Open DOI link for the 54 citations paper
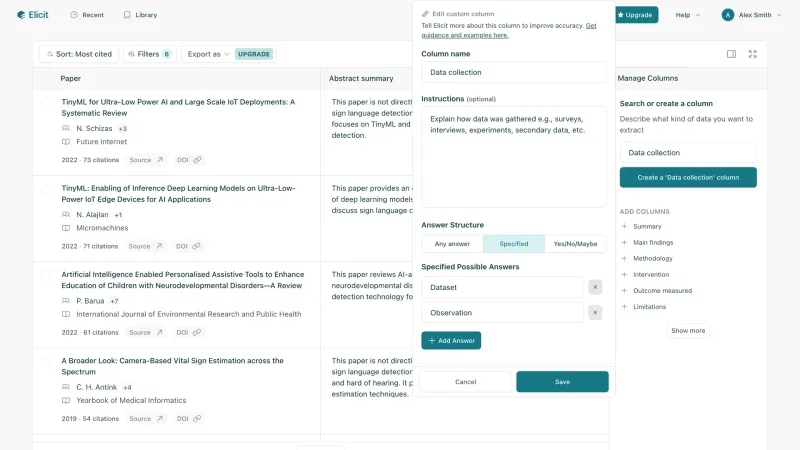 point(189,418)
